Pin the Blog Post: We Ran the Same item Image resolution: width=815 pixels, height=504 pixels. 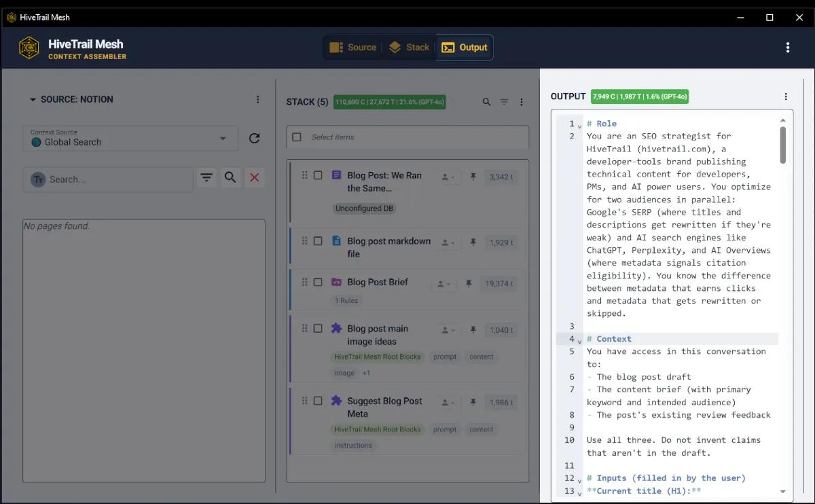pyautogui.click(x=473, y=177)
